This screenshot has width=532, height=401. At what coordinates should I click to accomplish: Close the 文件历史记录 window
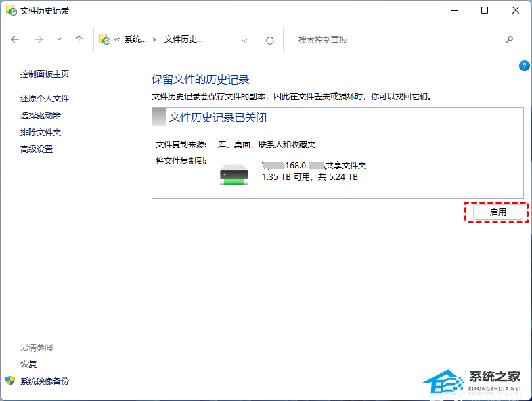click(516, 11)
